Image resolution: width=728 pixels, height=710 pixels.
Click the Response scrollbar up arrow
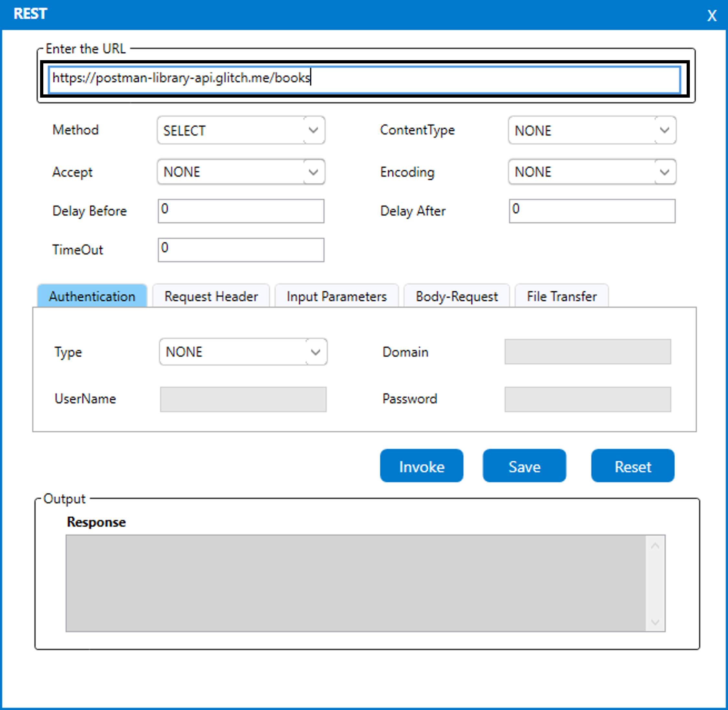655,546
